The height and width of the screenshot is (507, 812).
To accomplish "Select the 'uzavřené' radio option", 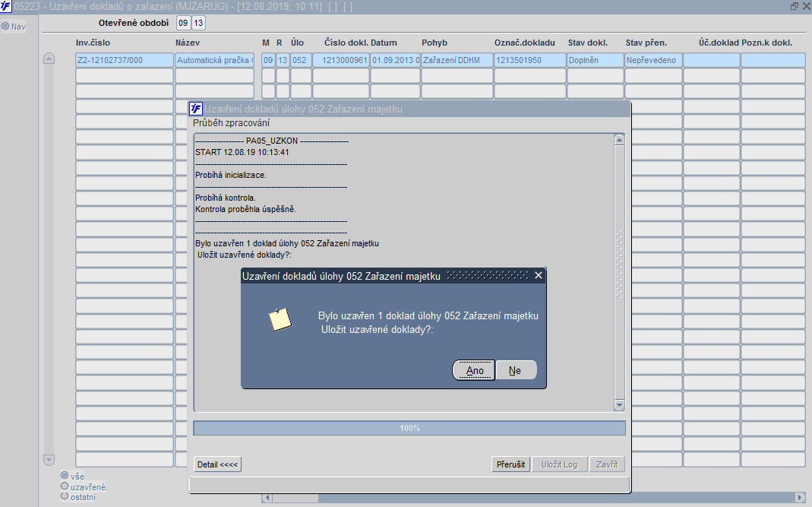I will tap(65, 486).
